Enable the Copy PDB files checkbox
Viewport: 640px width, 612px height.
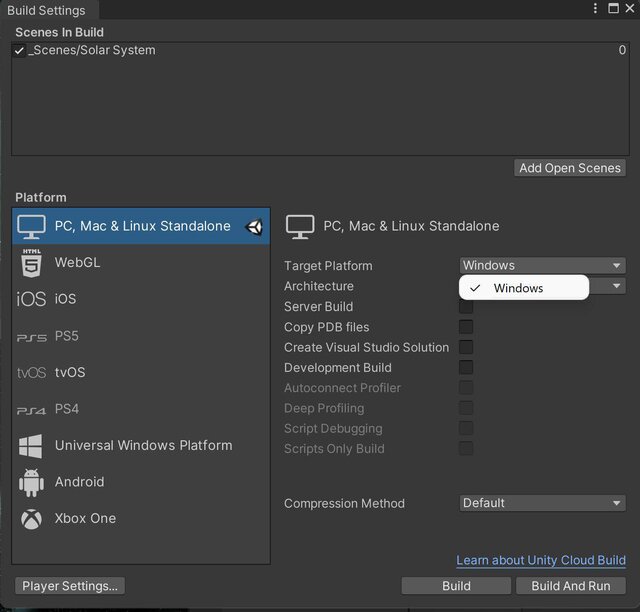tap(466, 327)
